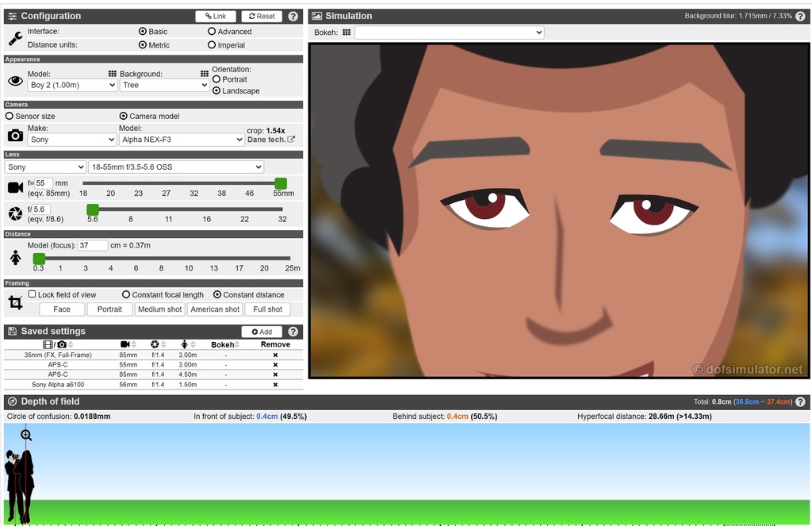The image size is (812, 526).
Task: Click the Saved settings help icon
Action: (293, 332)
